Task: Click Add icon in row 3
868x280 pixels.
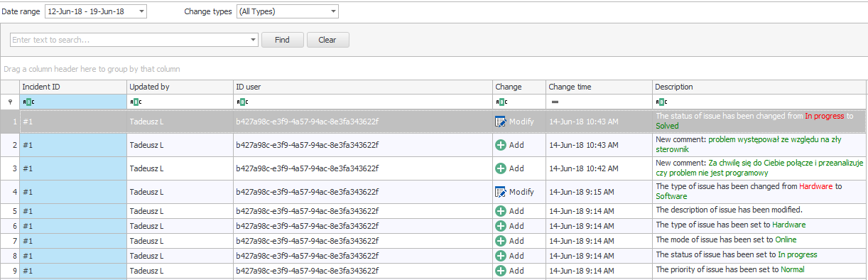Action: 501,168
